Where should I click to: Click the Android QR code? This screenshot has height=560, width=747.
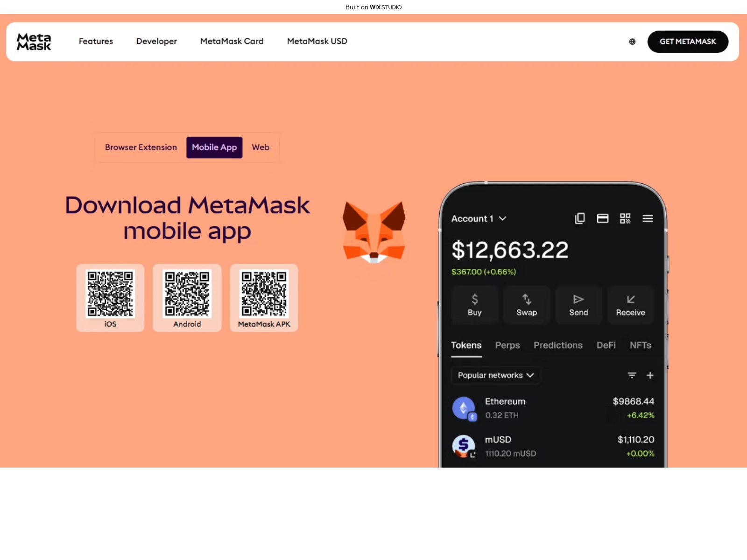(187, 294)
